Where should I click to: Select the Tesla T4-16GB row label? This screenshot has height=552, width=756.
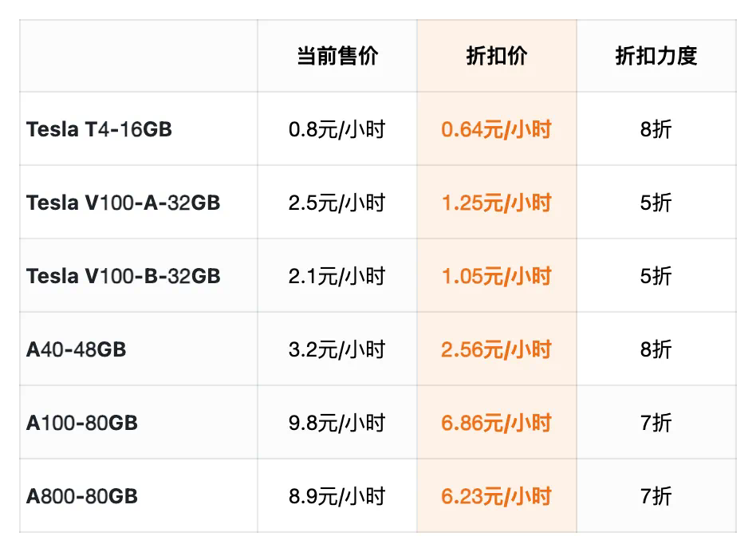(x=99, y=129)
